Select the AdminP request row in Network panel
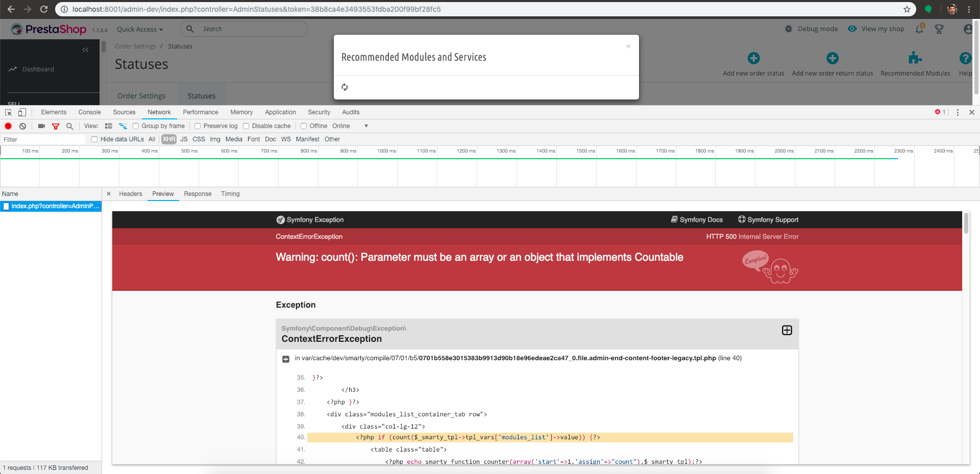 point(51,206)
